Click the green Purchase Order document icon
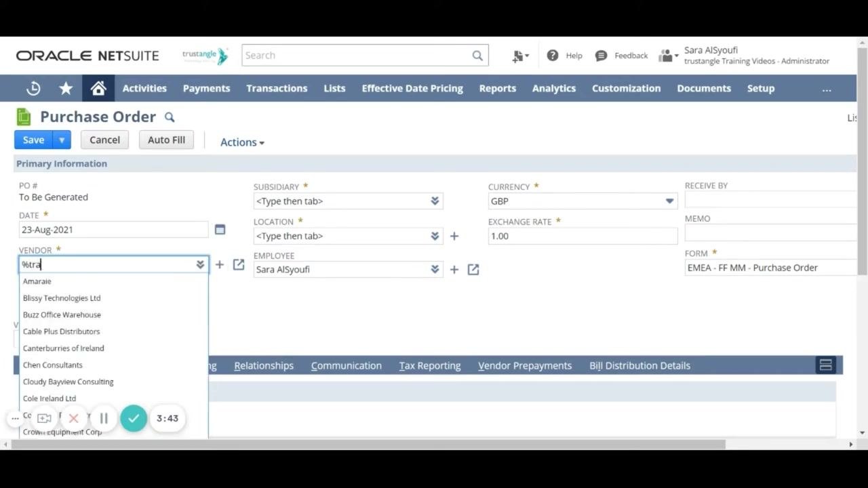868x488 pixels. pos(24,117)
